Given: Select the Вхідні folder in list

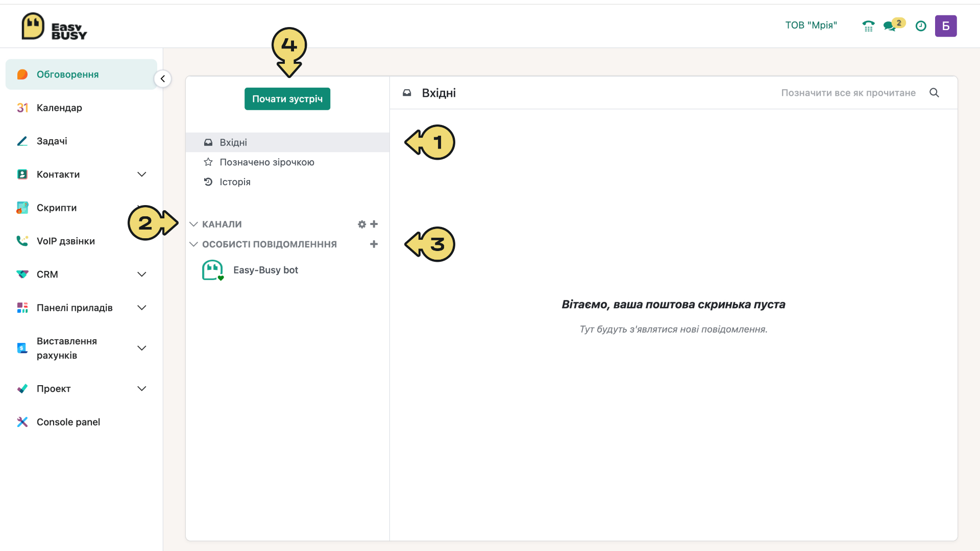Looking at the screenshot, I should pos(287,142).
